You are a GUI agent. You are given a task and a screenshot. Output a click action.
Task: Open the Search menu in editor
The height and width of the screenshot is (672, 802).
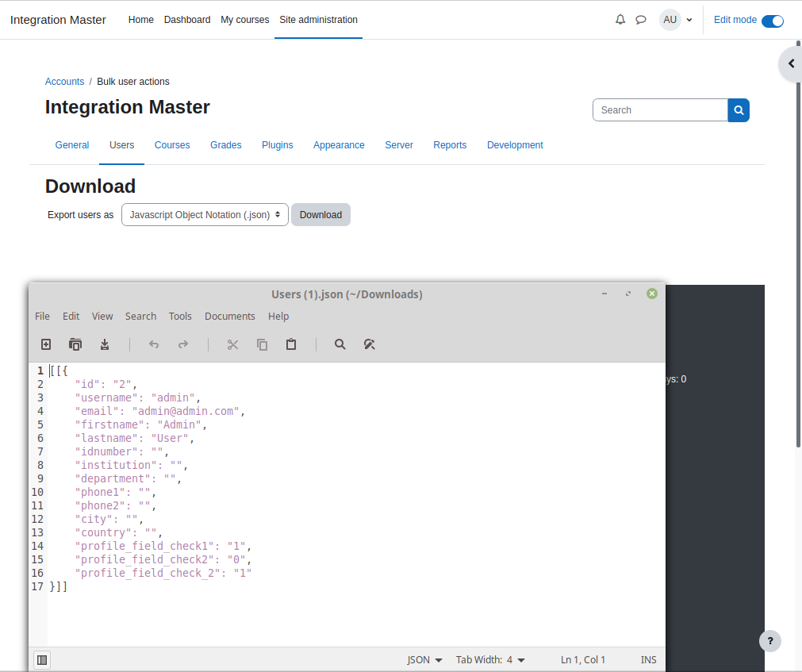click(x=140, y=317)
